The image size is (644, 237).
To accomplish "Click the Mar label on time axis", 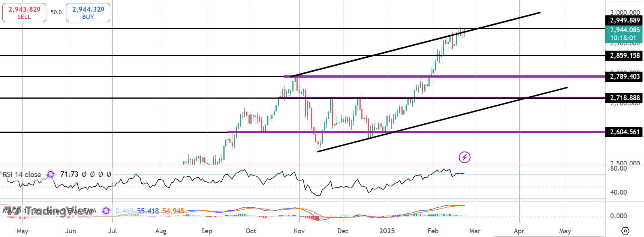I will (x=475, y=231).
